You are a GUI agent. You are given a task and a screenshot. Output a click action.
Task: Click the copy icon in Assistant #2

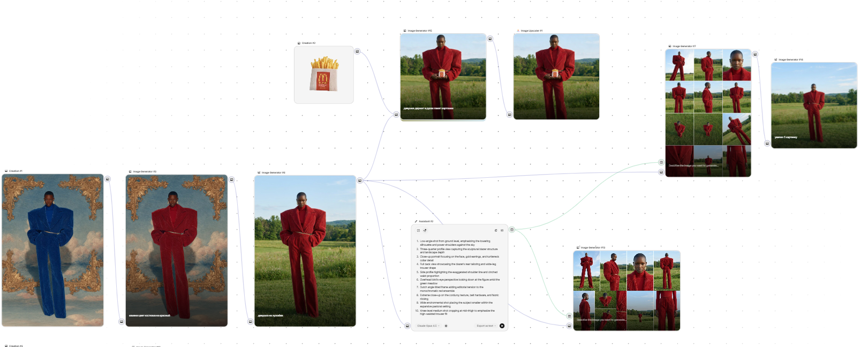[496, 230]
